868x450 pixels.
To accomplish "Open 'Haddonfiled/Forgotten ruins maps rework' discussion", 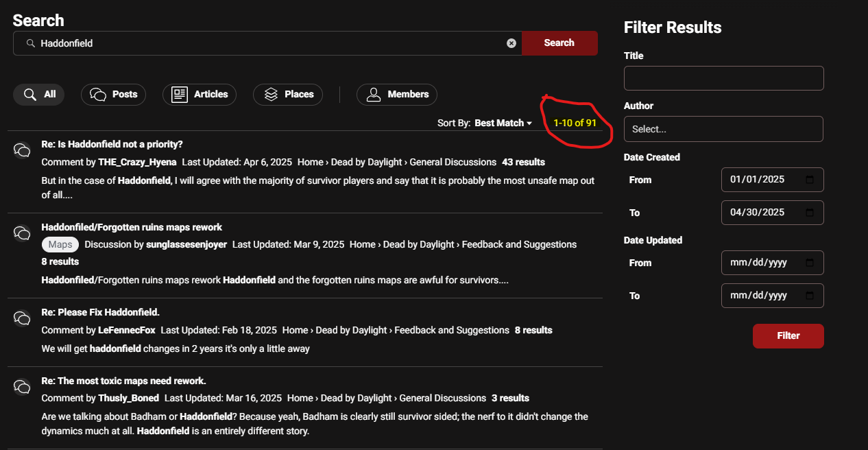I will tap(132, 227).
